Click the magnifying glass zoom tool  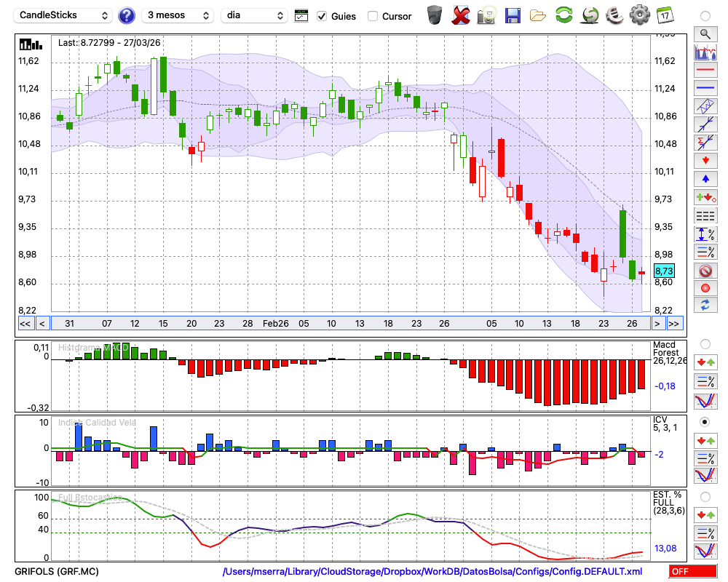705,33
